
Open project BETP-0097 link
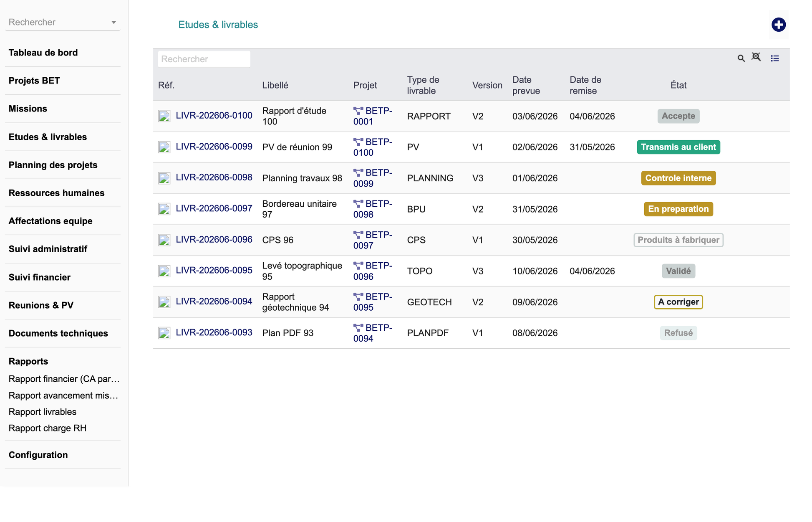373,240
